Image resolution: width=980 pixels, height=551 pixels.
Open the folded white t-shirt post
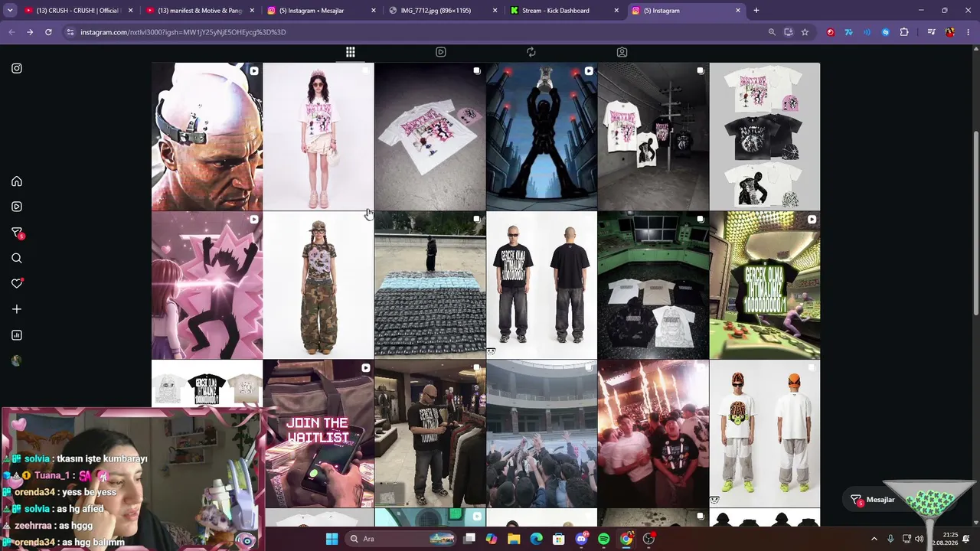[430, 136]
